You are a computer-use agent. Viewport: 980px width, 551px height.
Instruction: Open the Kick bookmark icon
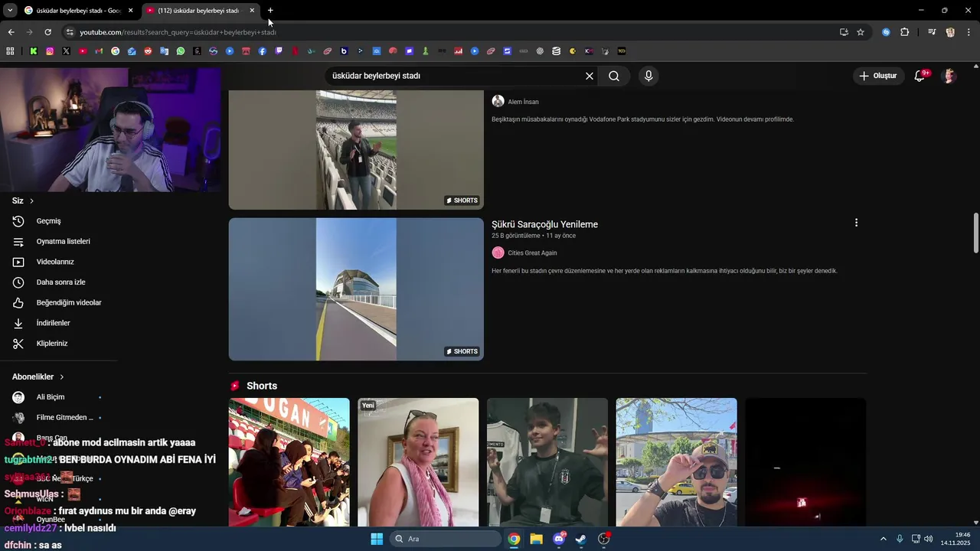[34, 51]
